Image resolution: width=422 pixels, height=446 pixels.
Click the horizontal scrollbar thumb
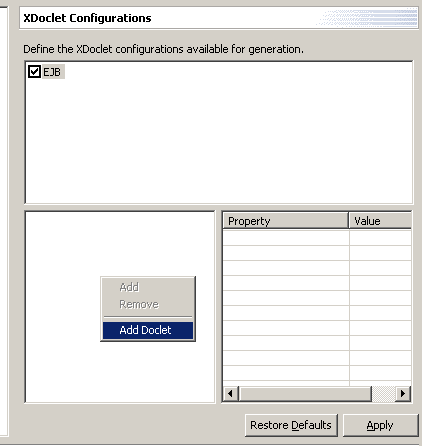[305, 394]
